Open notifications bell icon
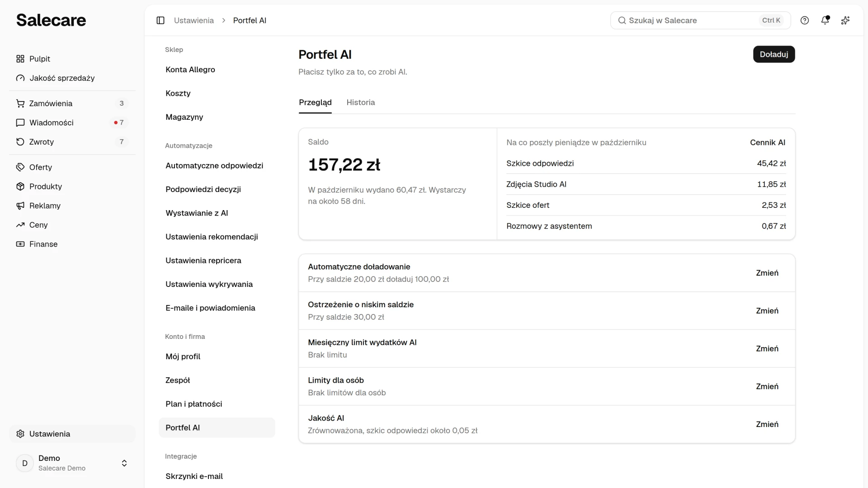This screenshot has height=488, width=868. coord(825,20)
